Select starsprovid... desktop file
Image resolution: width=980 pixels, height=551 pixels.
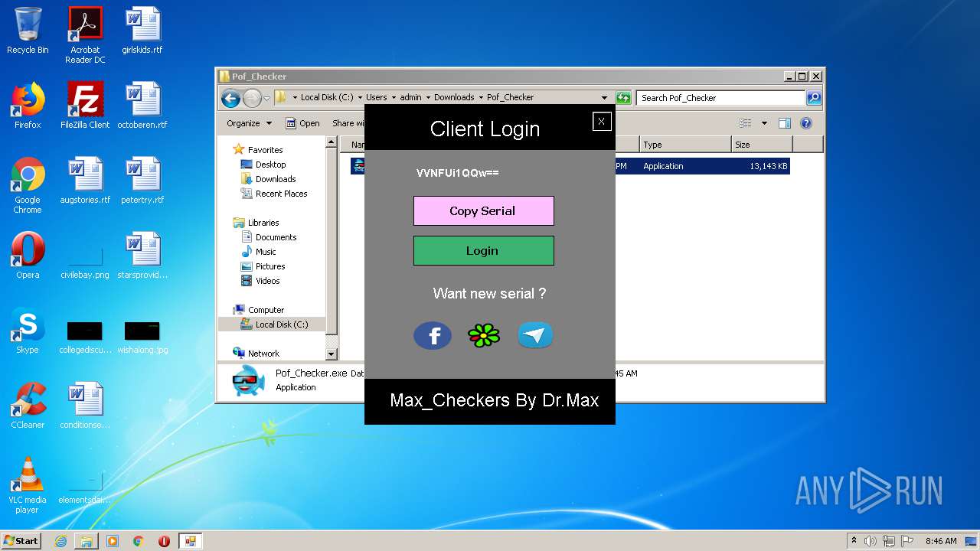click(x=142, y=256)
